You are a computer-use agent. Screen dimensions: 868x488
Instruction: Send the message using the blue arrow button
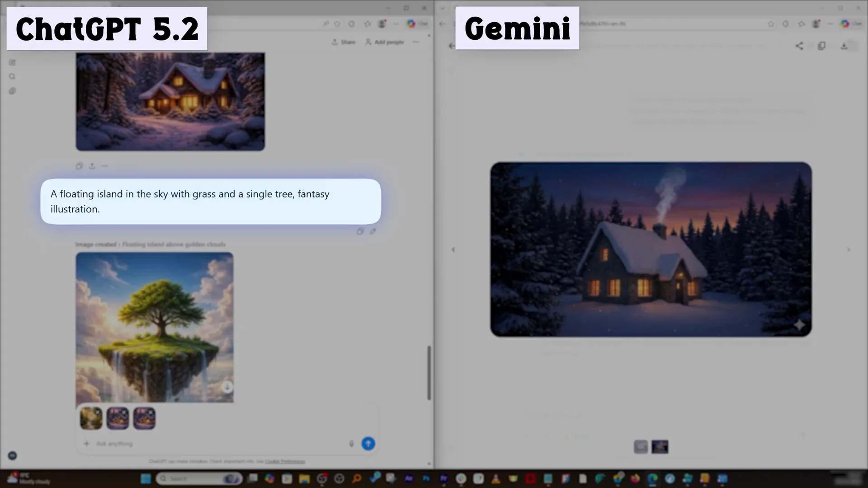(368, 444)
